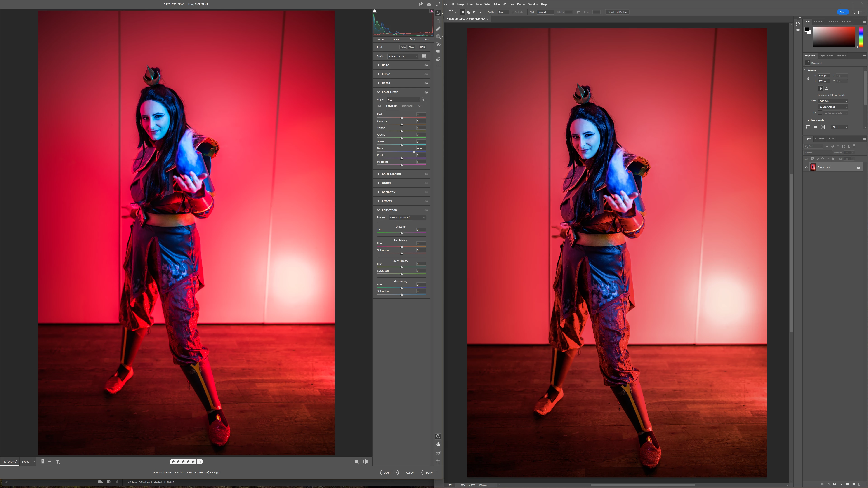
Task: Switch to the Luminance tab
Action: (x=407, y=106)
